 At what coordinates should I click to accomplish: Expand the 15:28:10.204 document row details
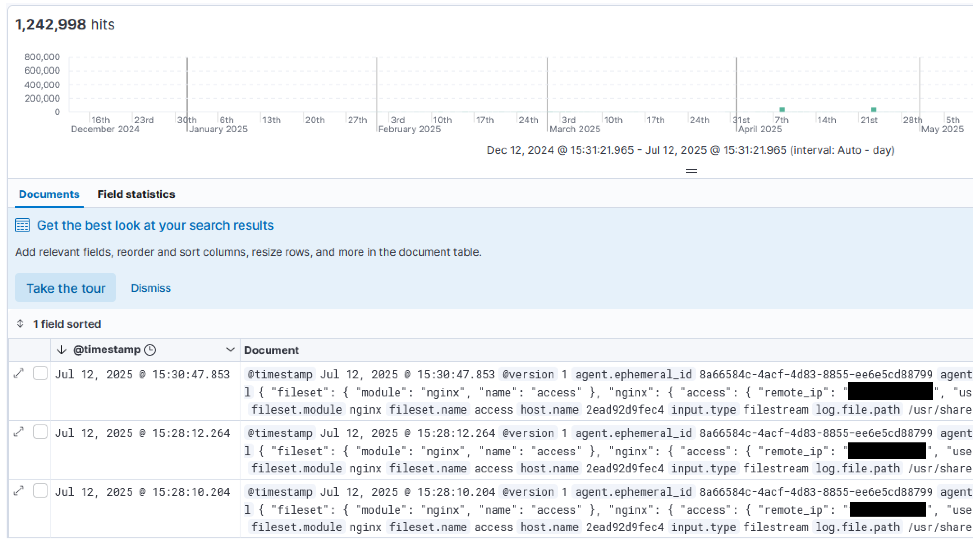coord(19,491)
